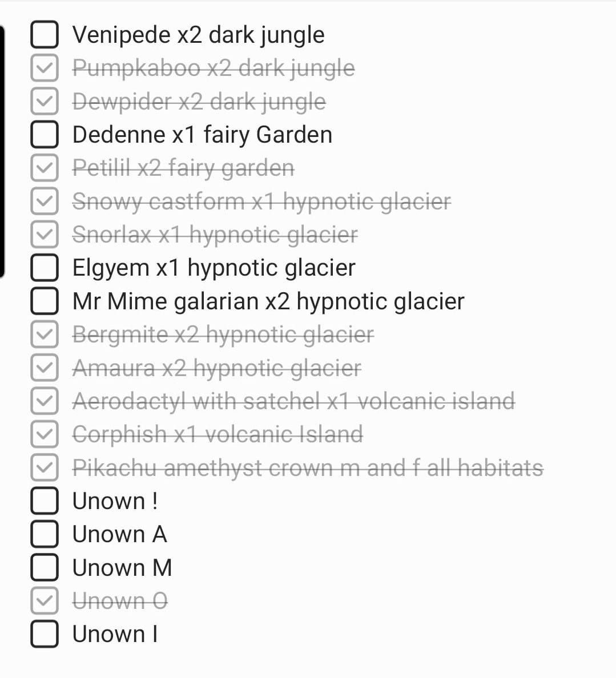Mark Unown M checkbox as complete
Image resolution: width=616 pixels, height=678 pixels.
click(x=44, y=567)
